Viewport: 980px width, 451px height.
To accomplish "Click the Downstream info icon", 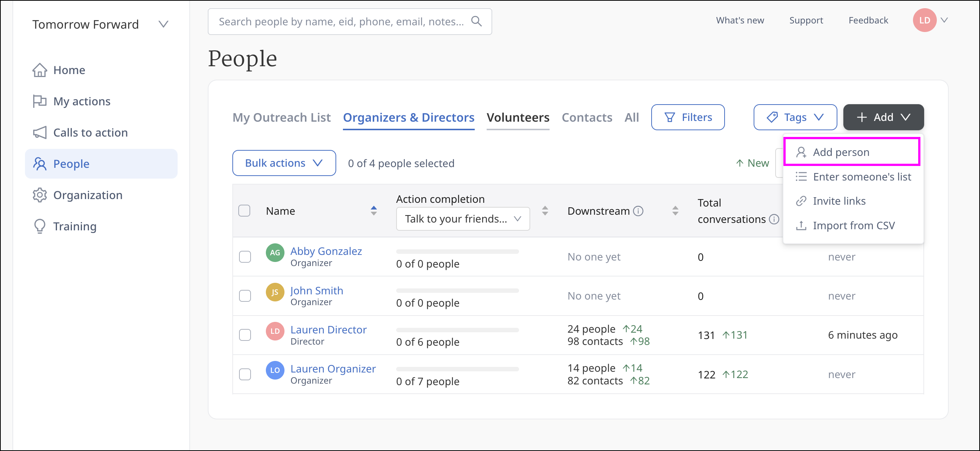I will pos(638,211).
